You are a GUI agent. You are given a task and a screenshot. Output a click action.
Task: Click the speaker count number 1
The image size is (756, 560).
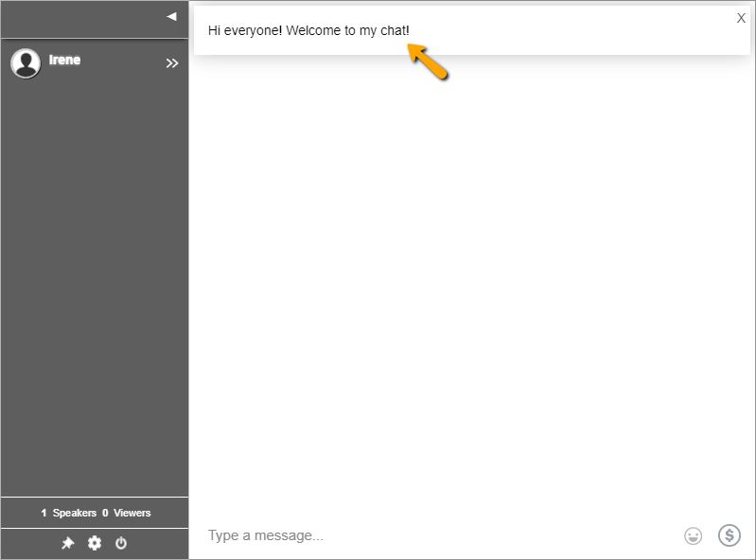click(44, 513)
